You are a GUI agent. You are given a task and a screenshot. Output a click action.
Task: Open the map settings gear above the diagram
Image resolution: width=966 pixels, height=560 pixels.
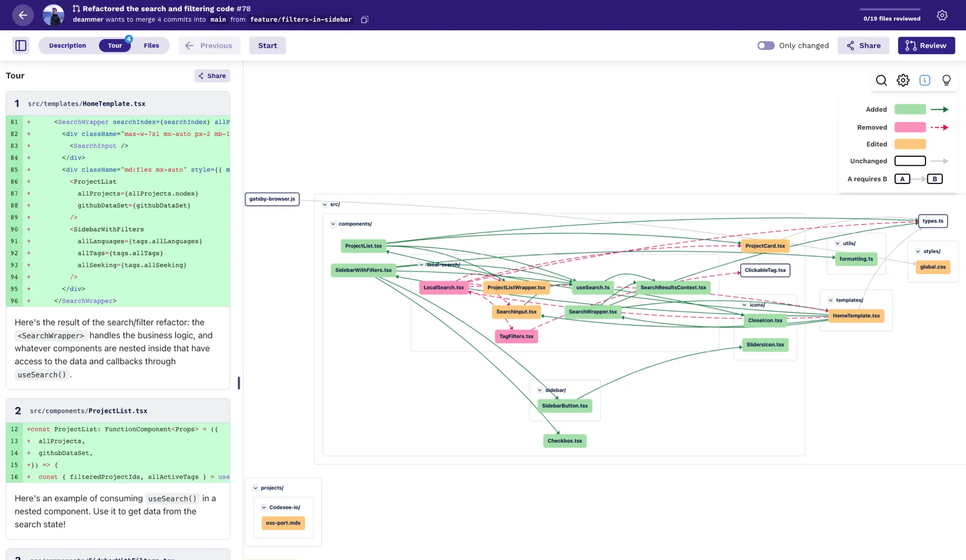pyautogui.click(x=903, y=80)
